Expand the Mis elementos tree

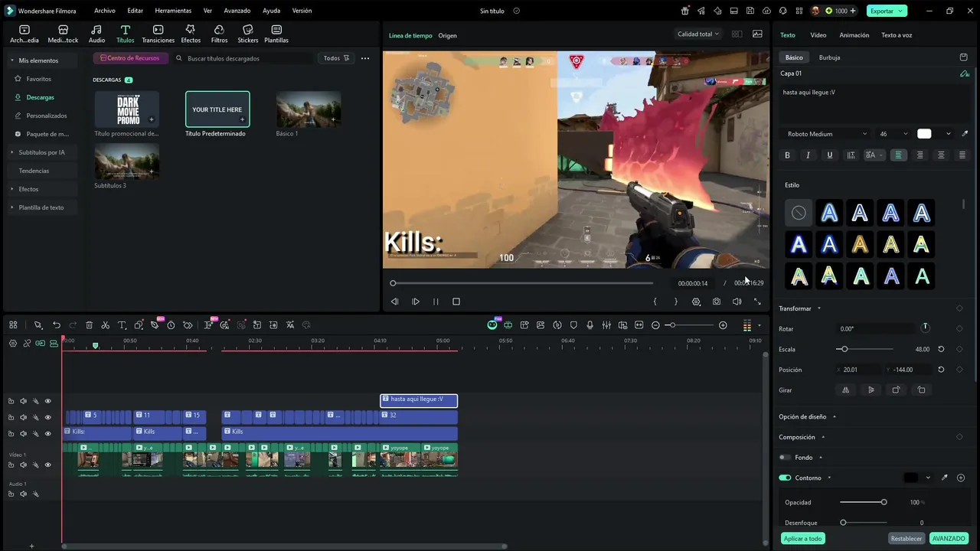click(11, 60)
